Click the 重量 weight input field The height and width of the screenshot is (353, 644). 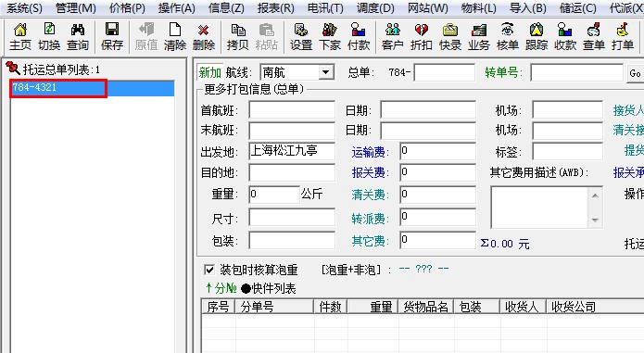pyautogui.click(x=274, y=195)
